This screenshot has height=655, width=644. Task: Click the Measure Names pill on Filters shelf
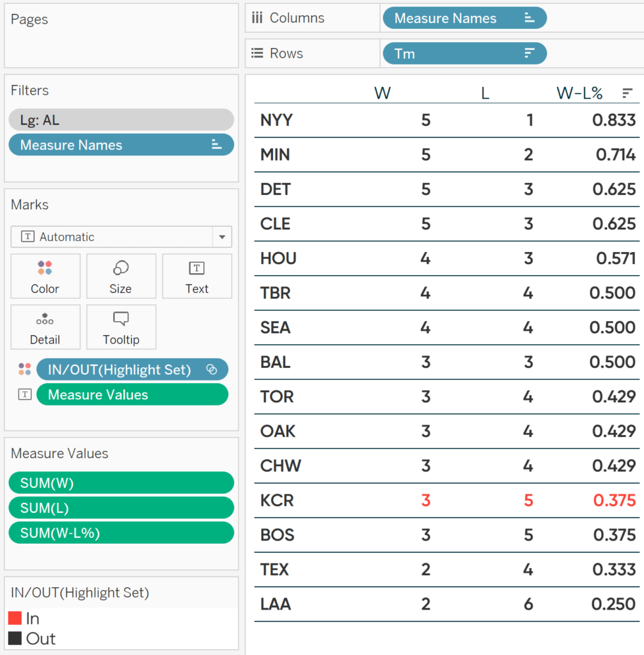point(121,145)
